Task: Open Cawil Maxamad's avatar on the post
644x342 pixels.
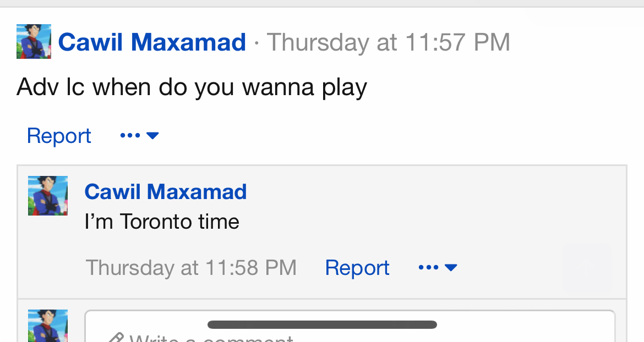Action: 34,41
